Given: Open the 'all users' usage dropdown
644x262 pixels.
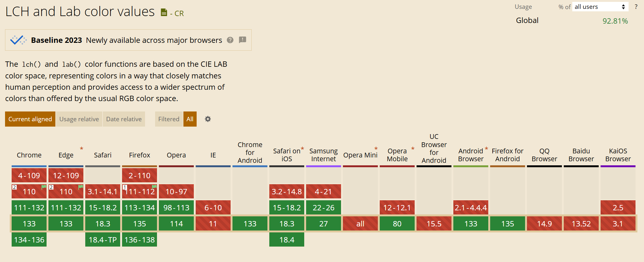Looking at the screenshot, I should click(600, 7).
